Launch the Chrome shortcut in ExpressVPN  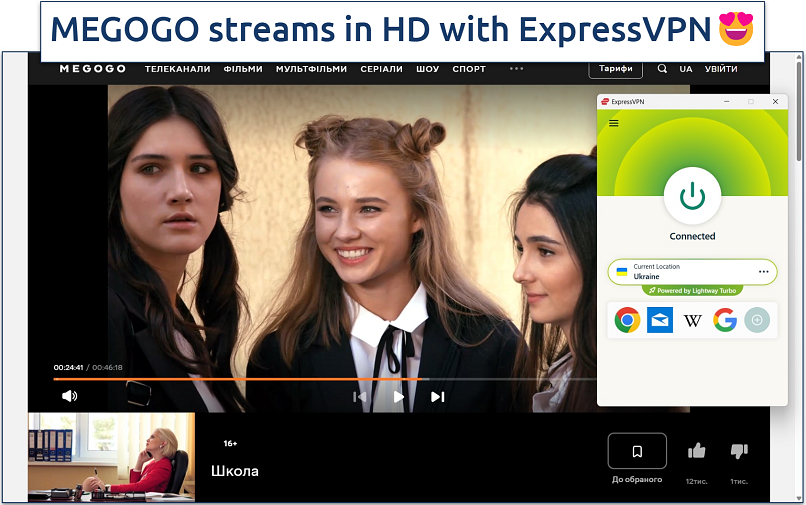click(627, 320)
